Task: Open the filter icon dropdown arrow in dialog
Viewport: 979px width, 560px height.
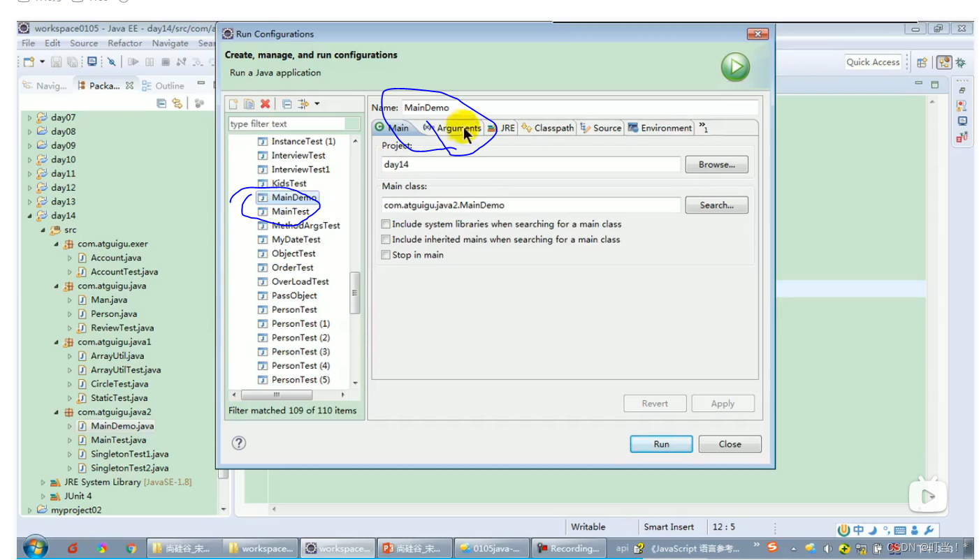Action: (317, 104)
